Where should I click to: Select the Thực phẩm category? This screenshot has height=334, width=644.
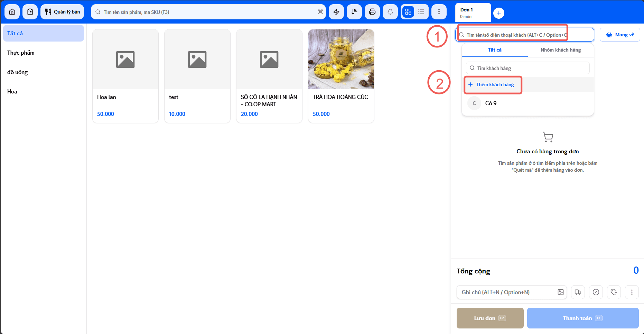click(44, 53)
